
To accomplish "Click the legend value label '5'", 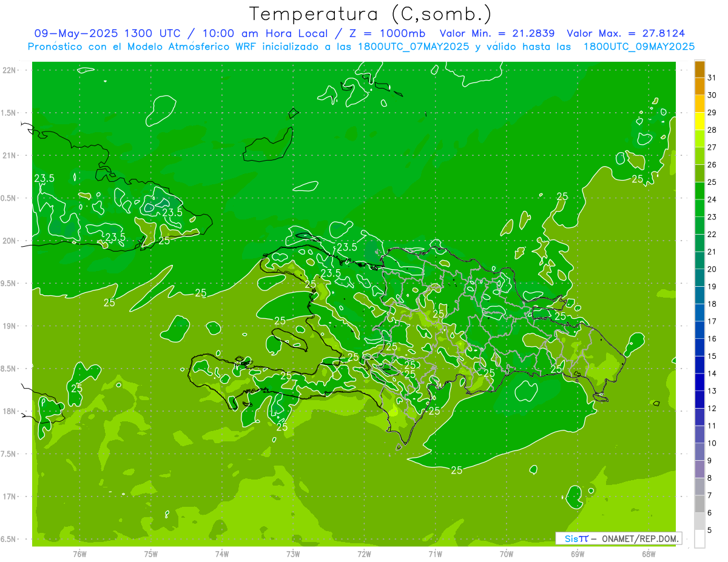I will pyautogui.click(x=710, y=530).
